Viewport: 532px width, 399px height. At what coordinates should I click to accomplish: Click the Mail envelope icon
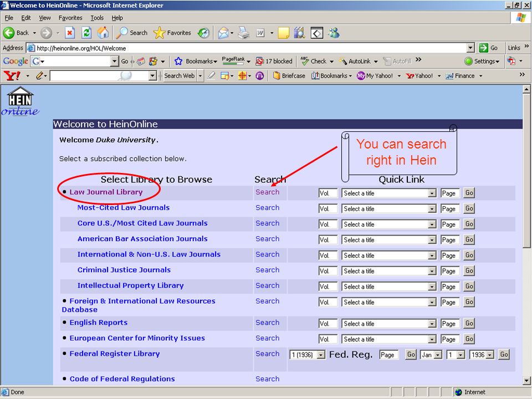tap(223, 33)
